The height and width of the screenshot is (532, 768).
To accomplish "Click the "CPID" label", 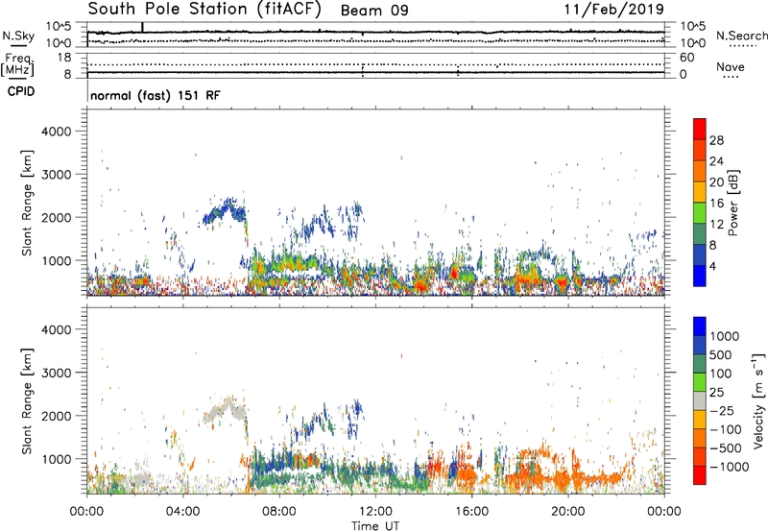I will click(21, 91).
